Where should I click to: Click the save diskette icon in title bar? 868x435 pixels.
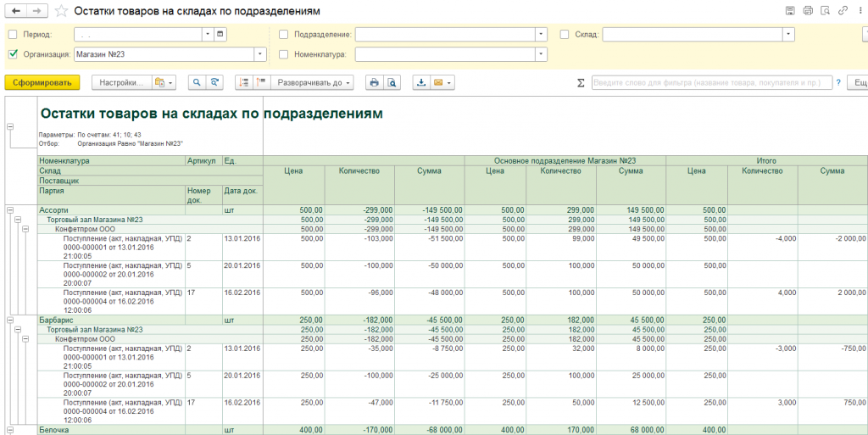click(790, 10)
